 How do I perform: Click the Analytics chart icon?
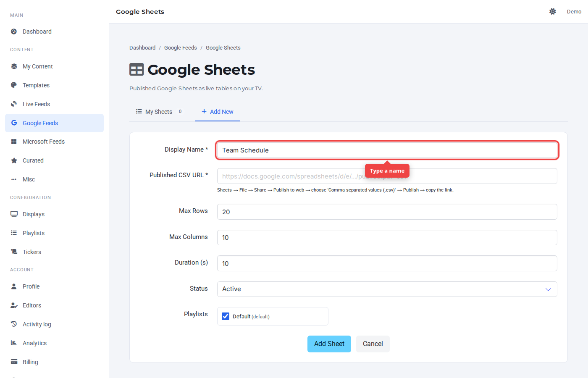[x=14, y=343]
